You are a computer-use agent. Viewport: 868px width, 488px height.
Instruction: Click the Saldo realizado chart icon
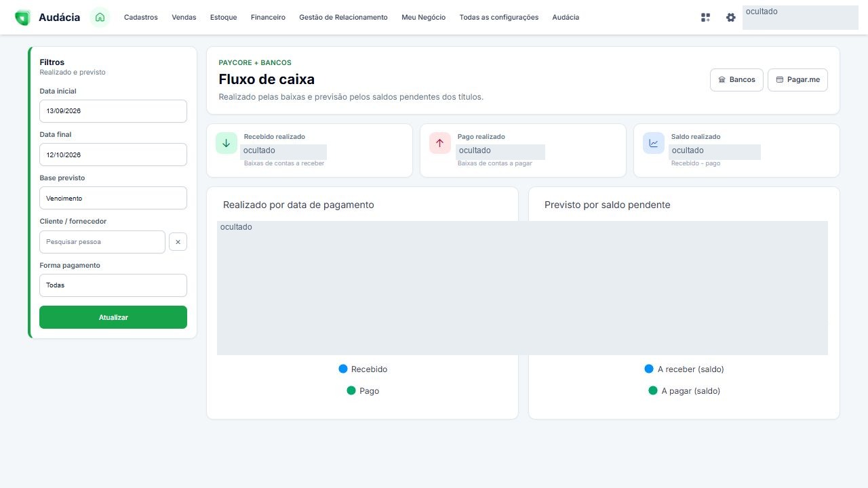click(654, 143)
